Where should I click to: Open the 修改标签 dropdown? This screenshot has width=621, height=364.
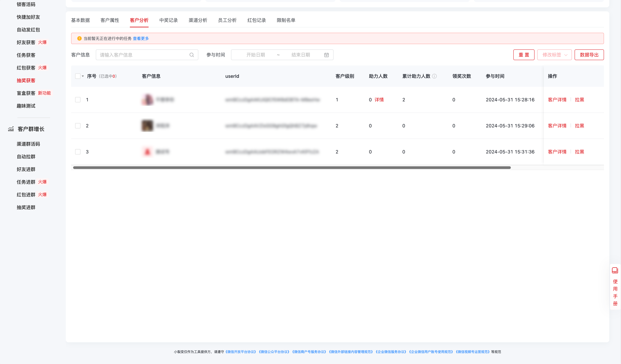click(554, 55)
